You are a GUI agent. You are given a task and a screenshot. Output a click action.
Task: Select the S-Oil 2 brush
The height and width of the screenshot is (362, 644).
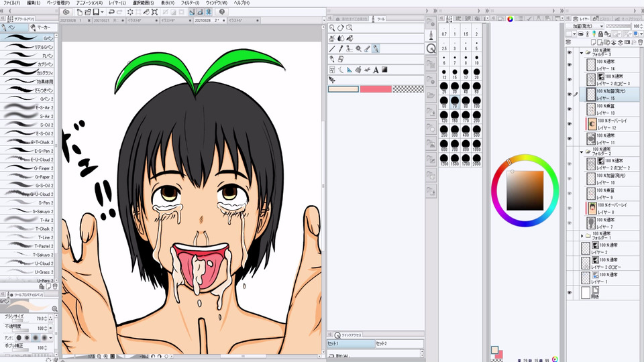[x=28, y=125]
